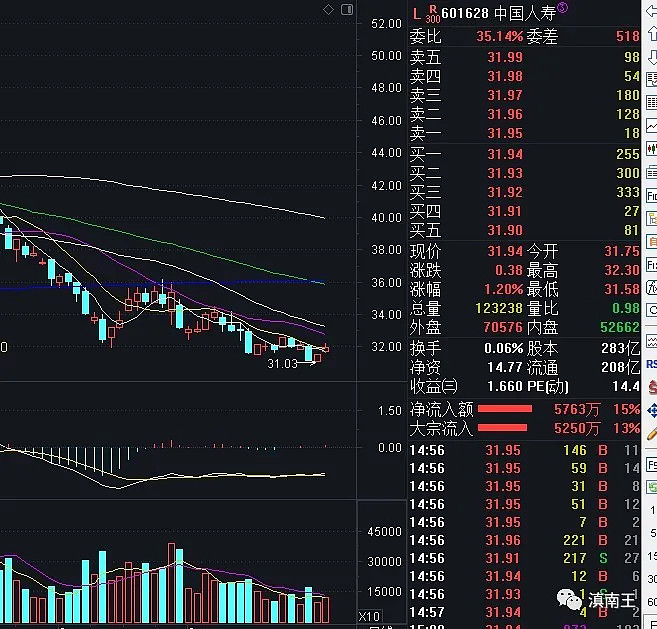Click the 45000 volume axis label
The image size is (657, 629).
384,532
